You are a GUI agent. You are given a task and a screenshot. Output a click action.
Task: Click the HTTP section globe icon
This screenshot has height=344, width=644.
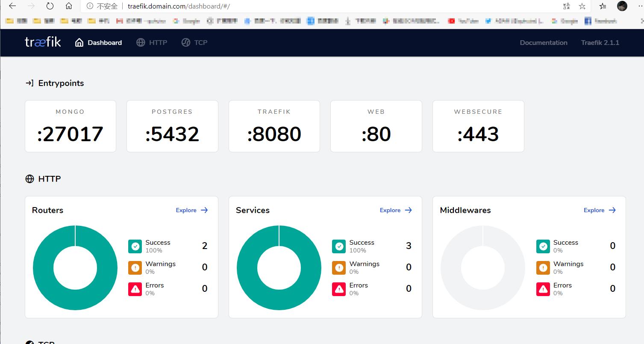[29, 179]
